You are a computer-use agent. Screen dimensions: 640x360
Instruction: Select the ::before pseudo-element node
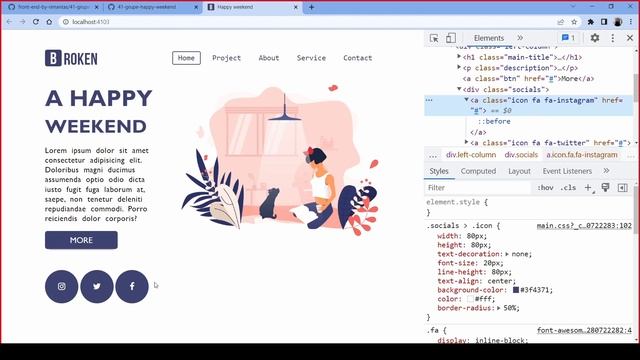(494, 121)
